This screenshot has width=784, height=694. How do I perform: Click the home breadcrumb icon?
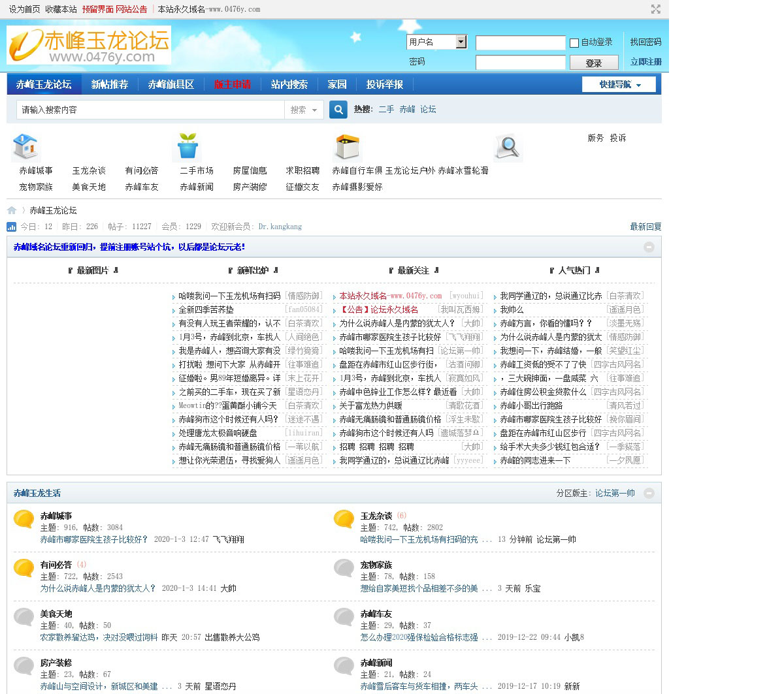(12, 210)
